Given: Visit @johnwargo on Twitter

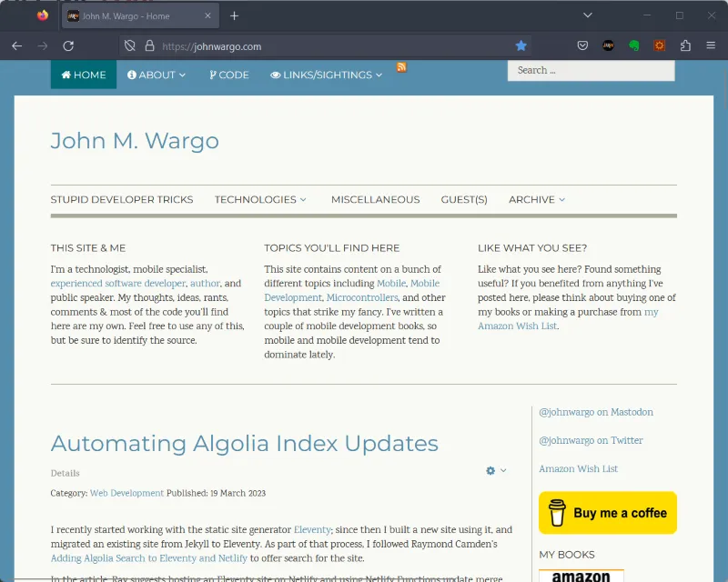Looking at the screenshot, I should [x=591, y=440].
